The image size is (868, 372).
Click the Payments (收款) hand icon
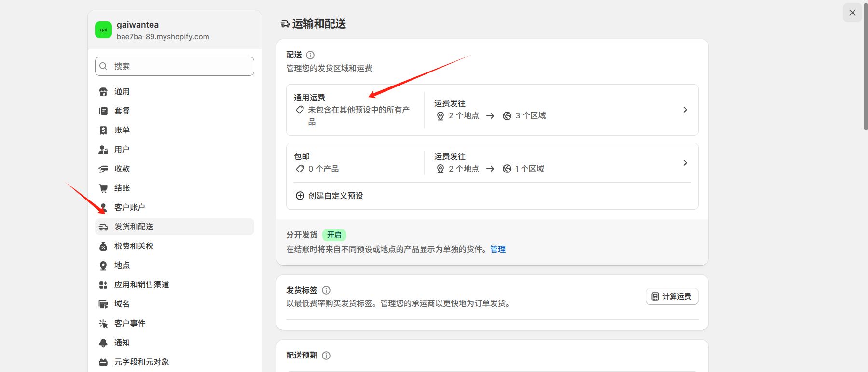click(103, 169)
